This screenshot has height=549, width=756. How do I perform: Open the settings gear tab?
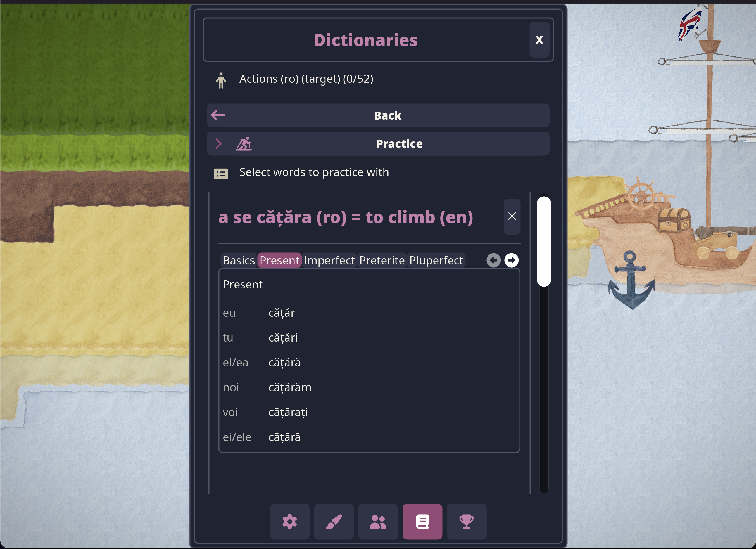coord(289,521)
